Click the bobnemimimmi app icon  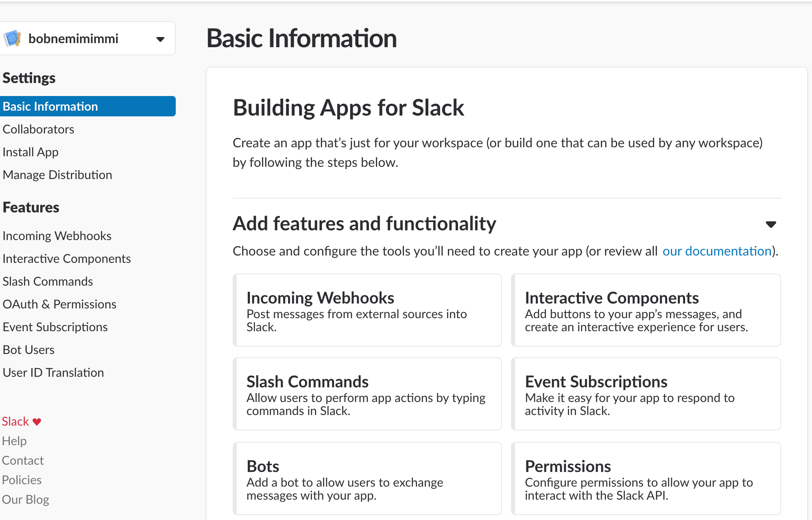13,38
